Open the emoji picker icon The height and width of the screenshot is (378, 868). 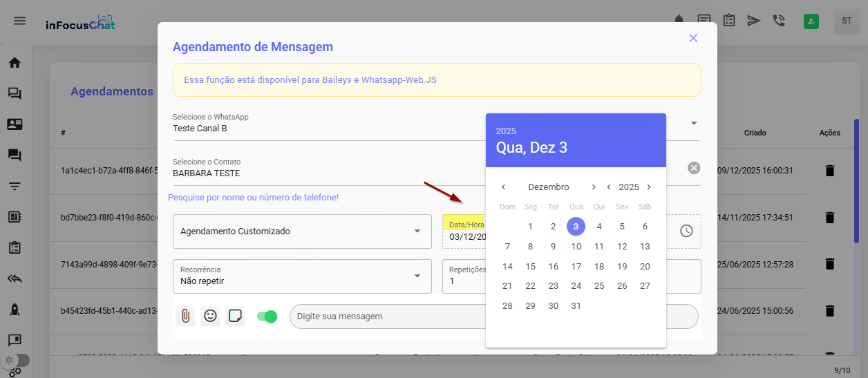click(210, 316)
